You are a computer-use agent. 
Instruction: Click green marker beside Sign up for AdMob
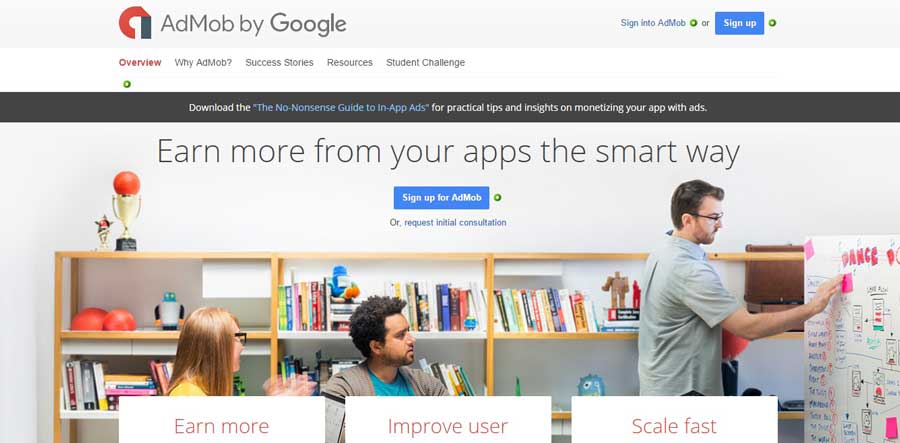tap(497, 197)
